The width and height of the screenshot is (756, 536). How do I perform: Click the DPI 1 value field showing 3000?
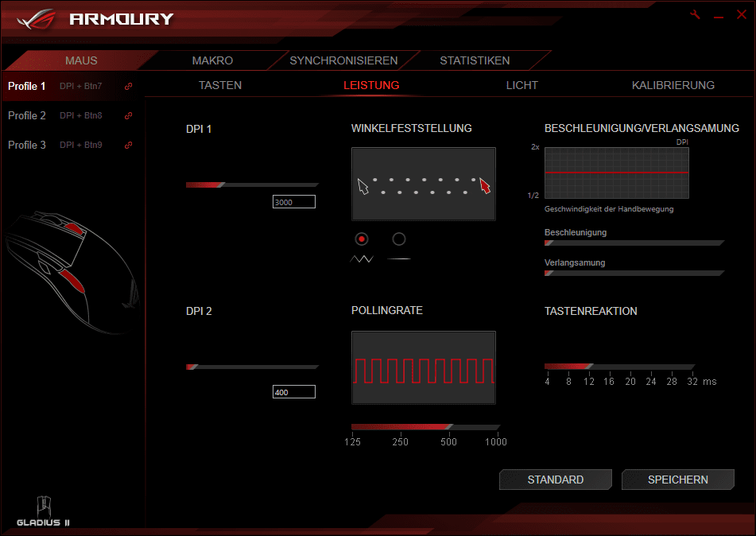[x=294, y=202]
